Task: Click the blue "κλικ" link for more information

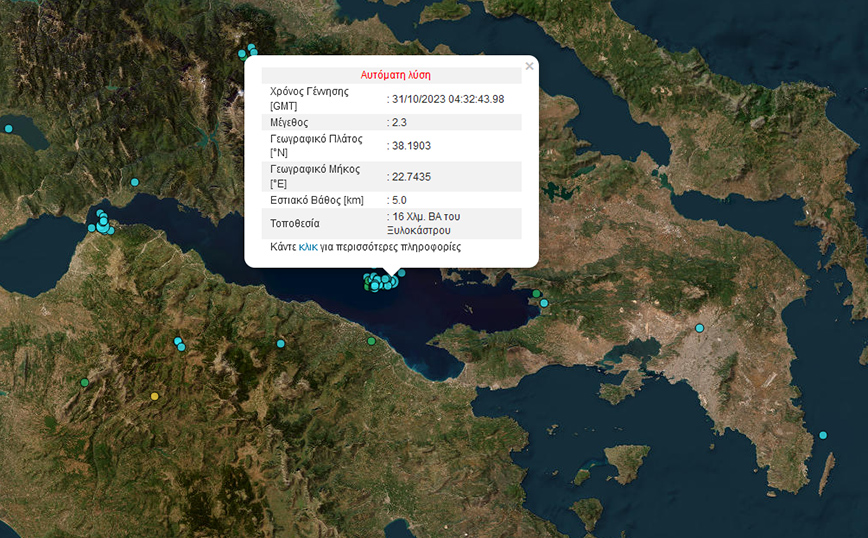Action: tap(308, 246)
